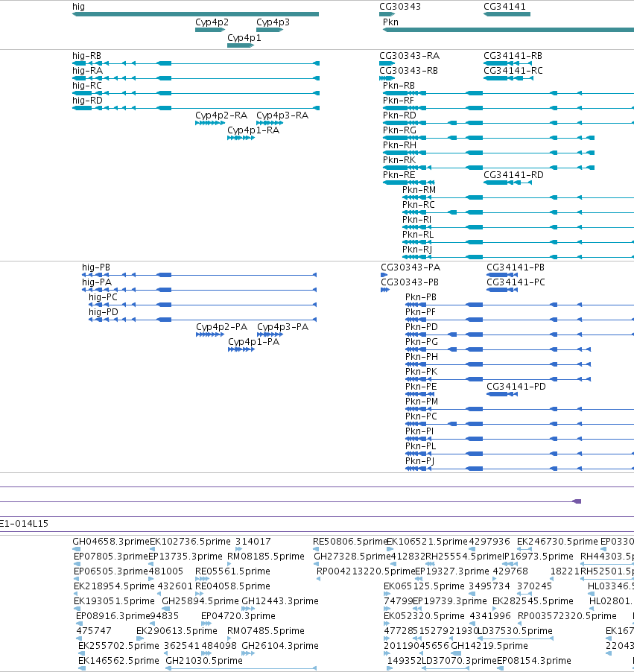Viewport: 634px width, 672px height.
Task: Select the CG34141-RC transcript label
Action: 513,71
